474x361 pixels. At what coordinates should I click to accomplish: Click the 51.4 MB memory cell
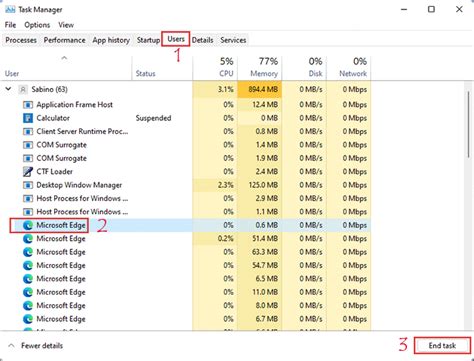pos(259,239)
